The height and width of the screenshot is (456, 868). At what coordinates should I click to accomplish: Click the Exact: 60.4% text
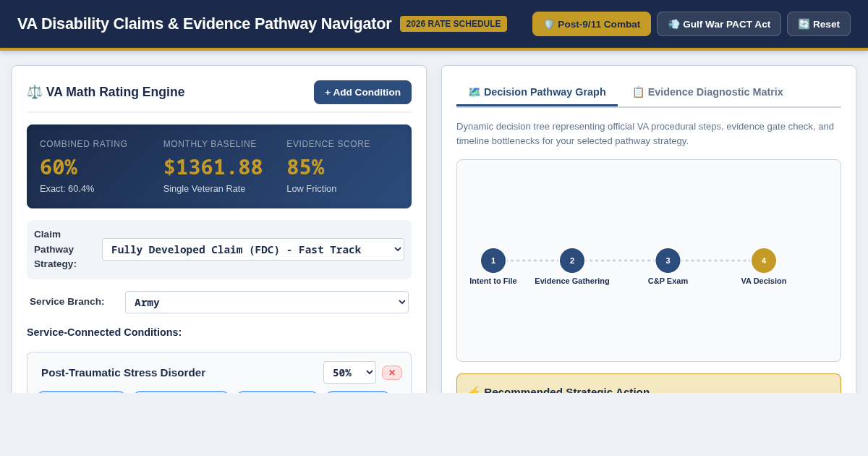click(67, 188)
